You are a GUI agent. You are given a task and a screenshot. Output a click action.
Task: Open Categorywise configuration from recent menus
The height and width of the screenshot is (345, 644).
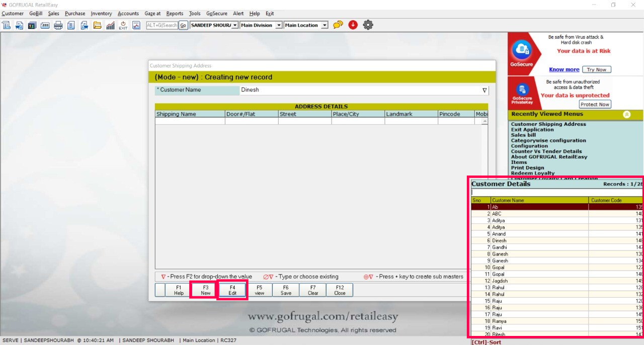point(548,140)
